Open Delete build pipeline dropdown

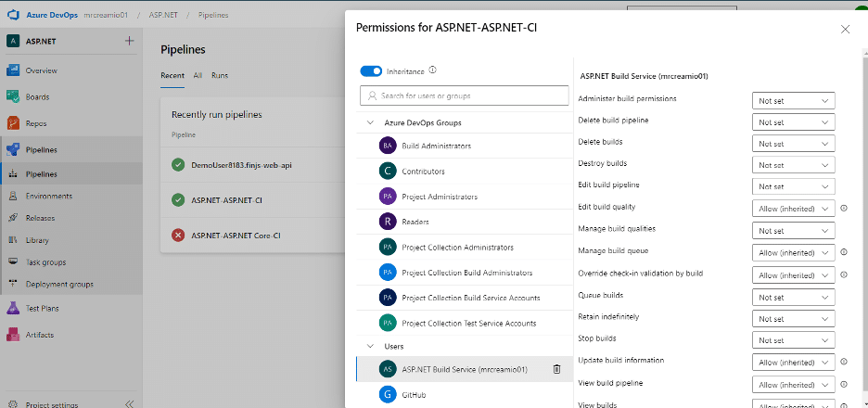793,121
